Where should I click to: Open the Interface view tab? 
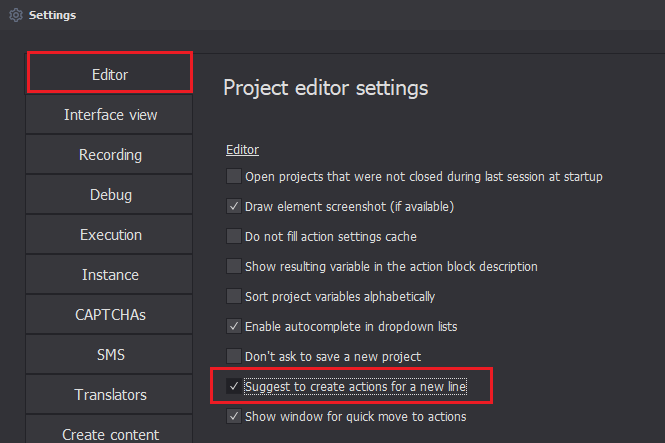click(x=110, y=115)
